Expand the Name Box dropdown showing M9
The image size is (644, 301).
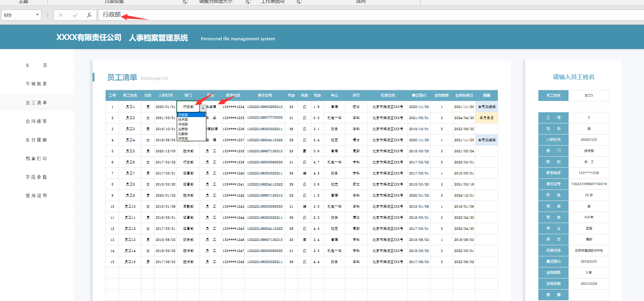point(38,15)
